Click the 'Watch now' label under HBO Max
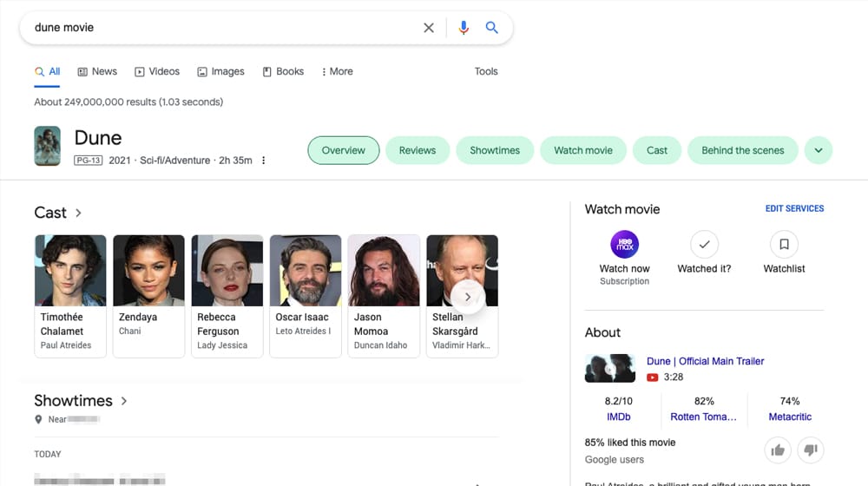Image resolution: width=868 pixels, height=486 pixels. coord(624,268)
